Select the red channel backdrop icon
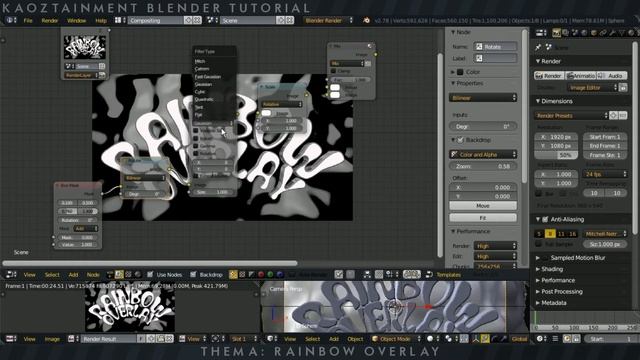 click(x=261, y=275)
